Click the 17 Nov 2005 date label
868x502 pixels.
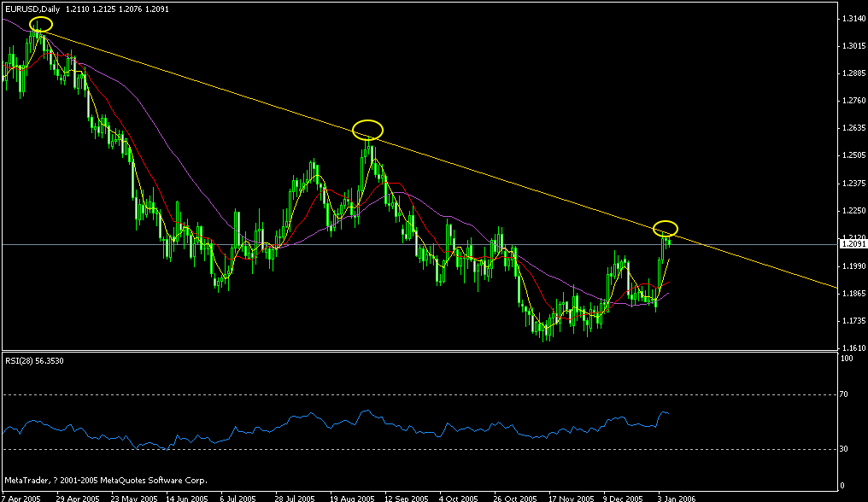(572, 498)
